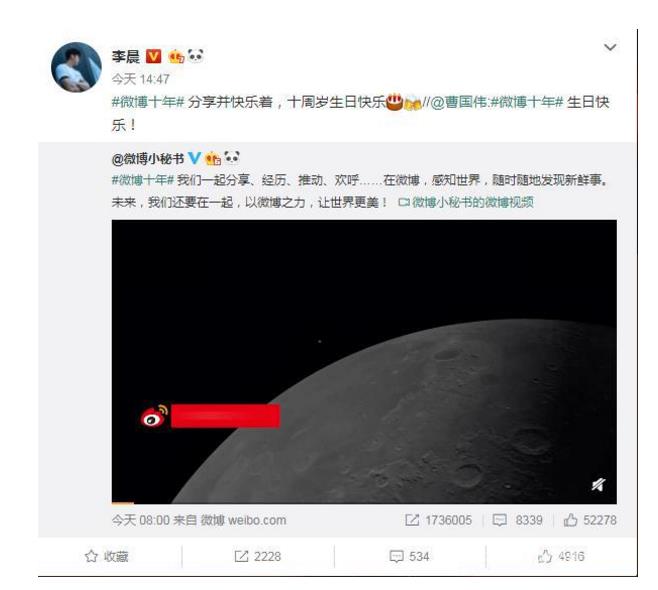Click the video progress bar

click(x=364, y=502)
